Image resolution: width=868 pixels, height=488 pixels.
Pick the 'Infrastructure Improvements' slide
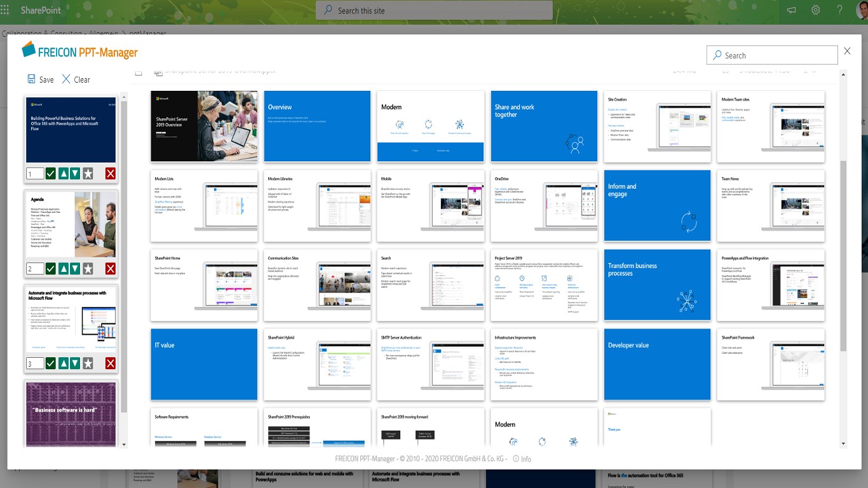tap(544, 365)
